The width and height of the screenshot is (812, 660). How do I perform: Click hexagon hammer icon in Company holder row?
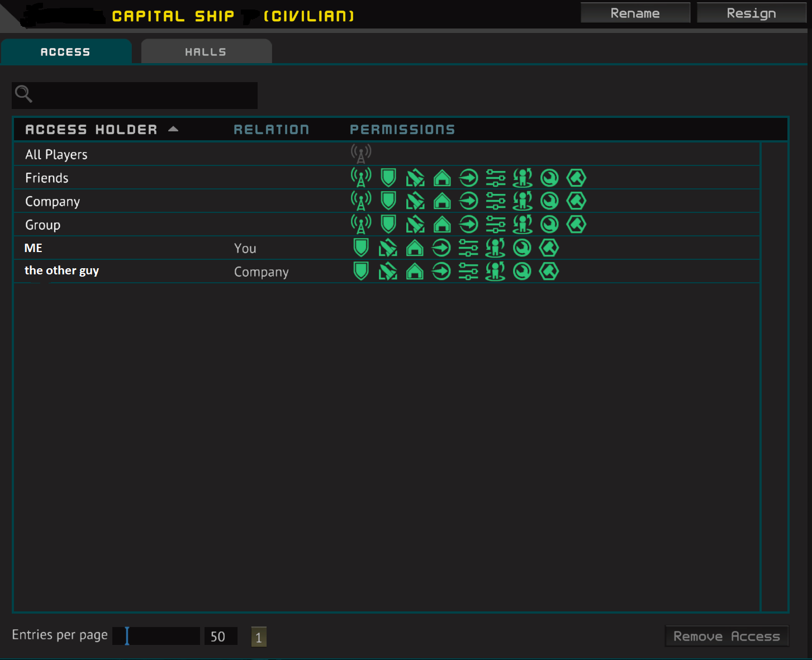576,201
